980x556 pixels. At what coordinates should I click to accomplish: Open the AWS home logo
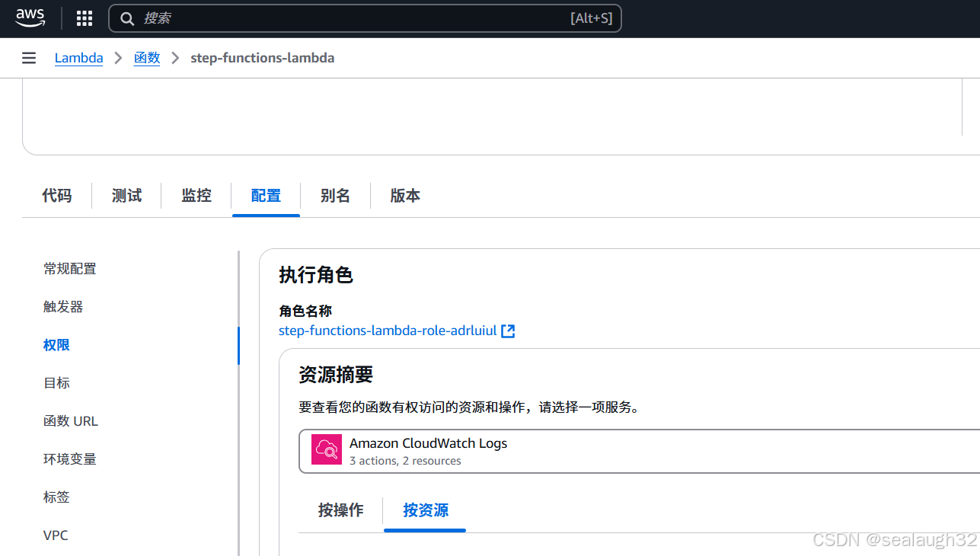coord(30,18)
